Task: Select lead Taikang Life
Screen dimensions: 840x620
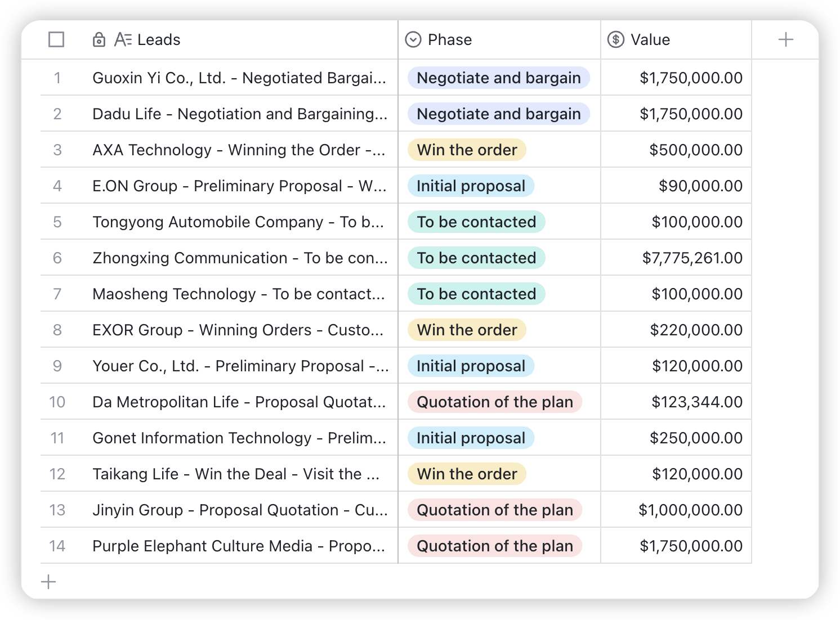Action: (236, 474)
